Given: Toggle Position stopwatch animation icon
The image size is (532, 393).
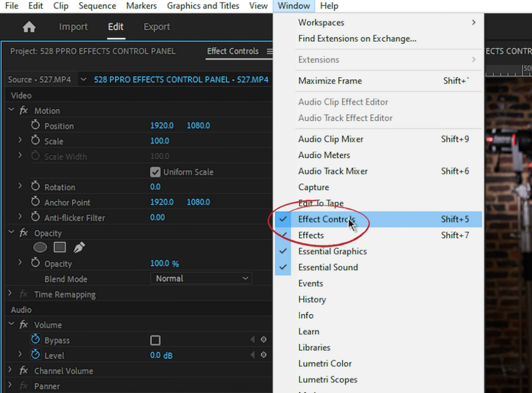Looking at the screenshot, I should [35, 126].
